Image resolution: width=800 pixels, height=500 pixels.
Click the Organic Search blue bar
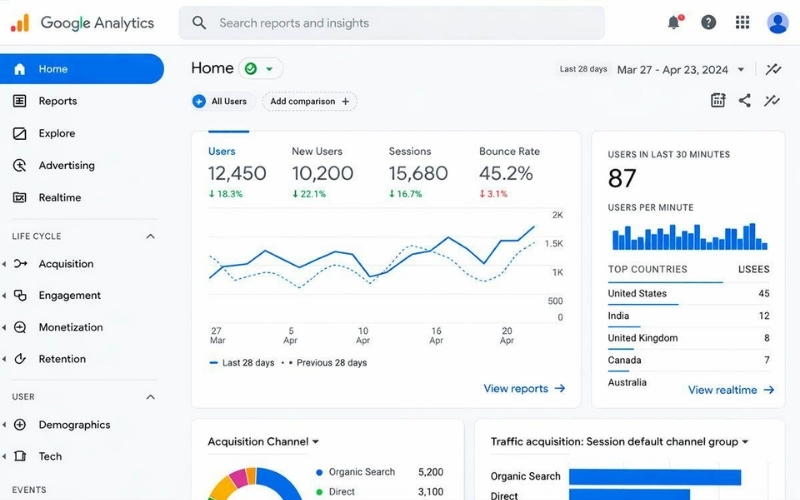coord(655,477)
